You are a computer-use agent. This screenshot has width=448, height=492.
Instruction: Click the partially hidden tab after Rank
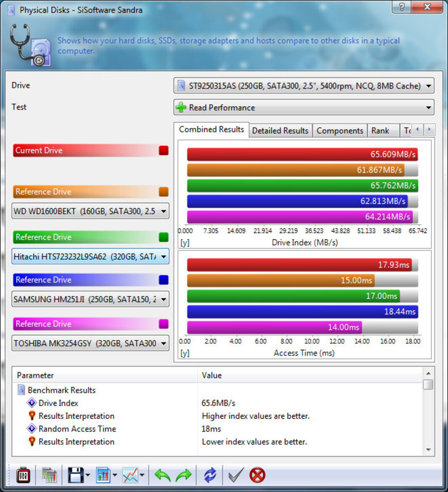tap(406, 130)
